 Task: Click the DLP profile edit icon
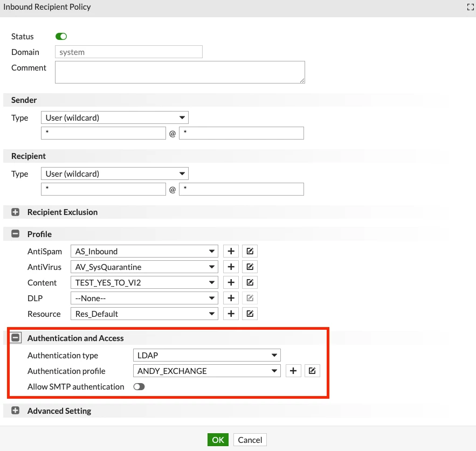[250, 299]
